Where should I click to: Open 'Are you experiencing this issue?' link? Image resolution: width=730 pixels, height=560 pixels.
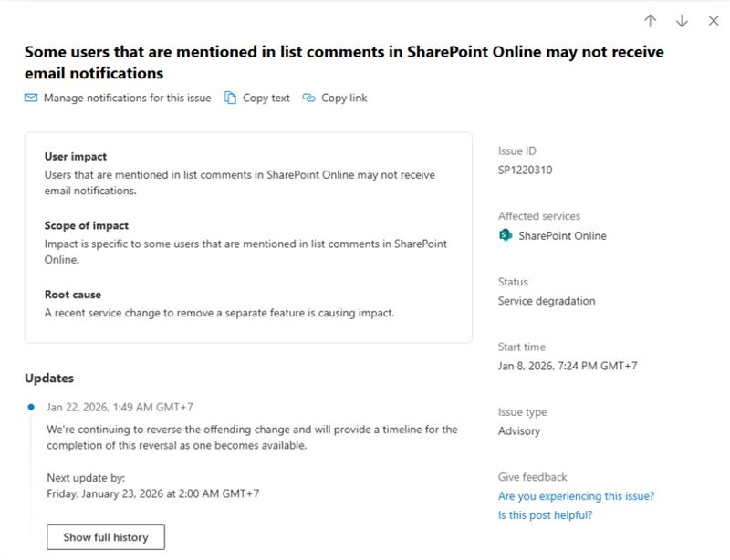click(576, 496)
